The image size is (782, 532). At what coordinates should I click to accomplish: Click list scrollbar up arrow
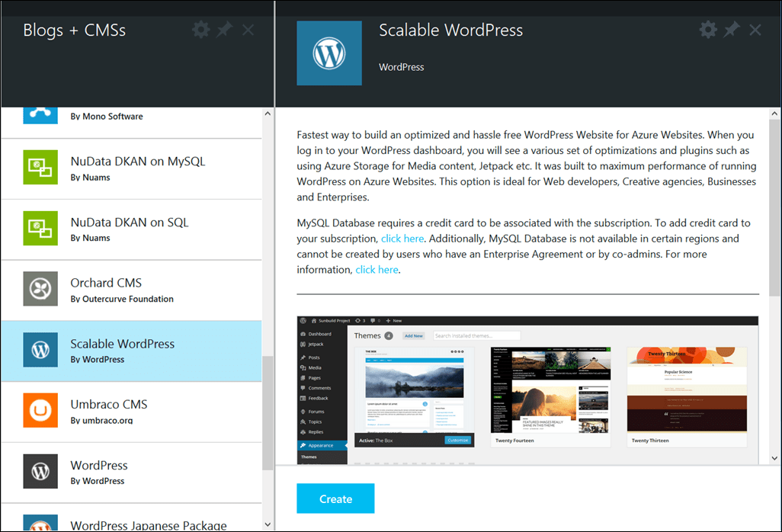(x=268, y=114)
